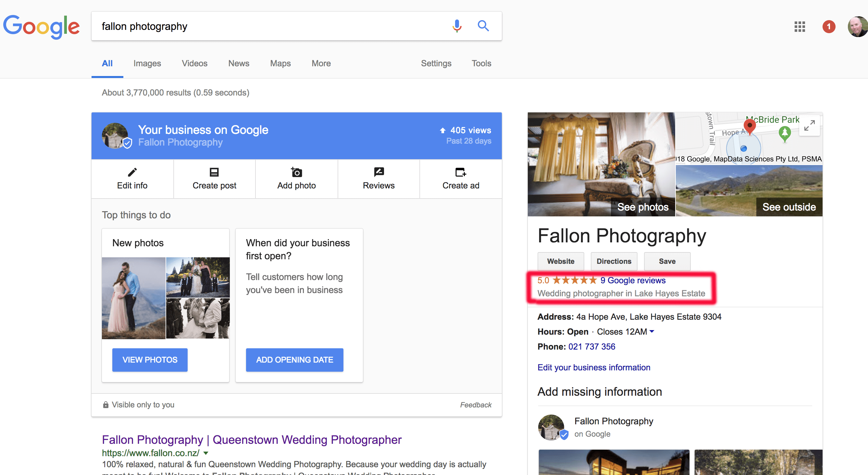Click the Website button

561,261
